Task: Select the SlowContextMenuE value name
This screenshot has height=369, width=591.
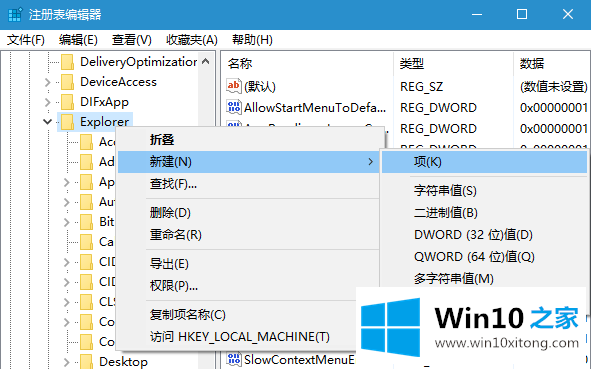Action: (x=299, y=360)
